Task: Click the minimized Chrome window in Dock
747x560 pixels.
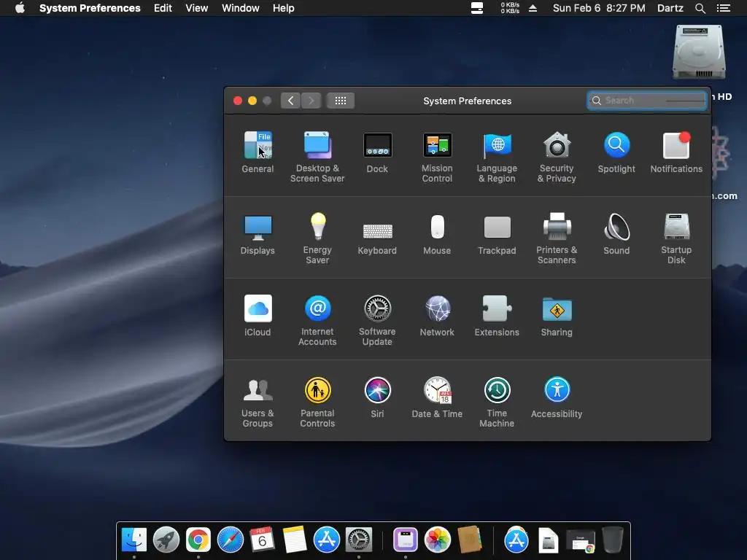Action: pos(580,542)
